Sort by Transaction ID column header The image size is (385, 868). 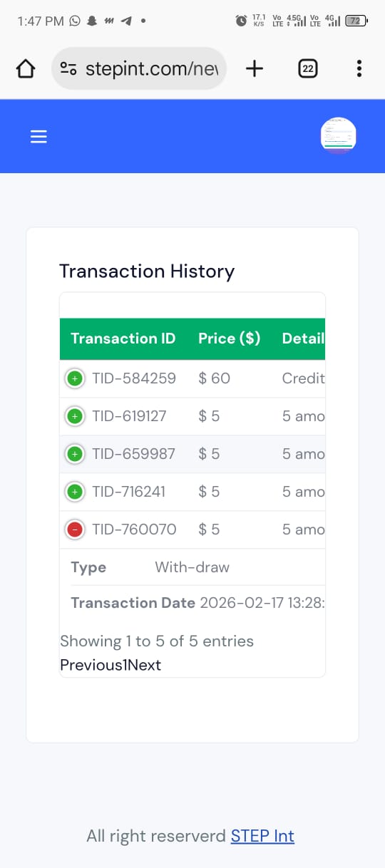tap(123, 339)
